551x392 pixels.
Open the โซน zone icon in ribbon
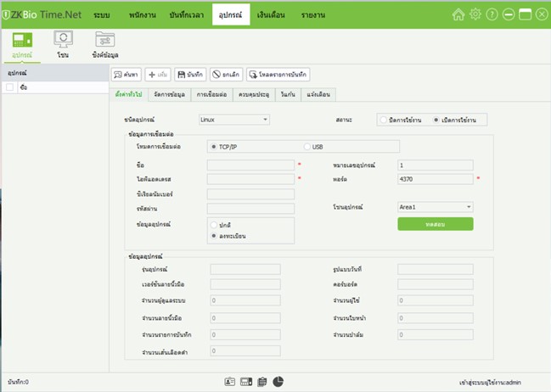[x=63, y=40]
